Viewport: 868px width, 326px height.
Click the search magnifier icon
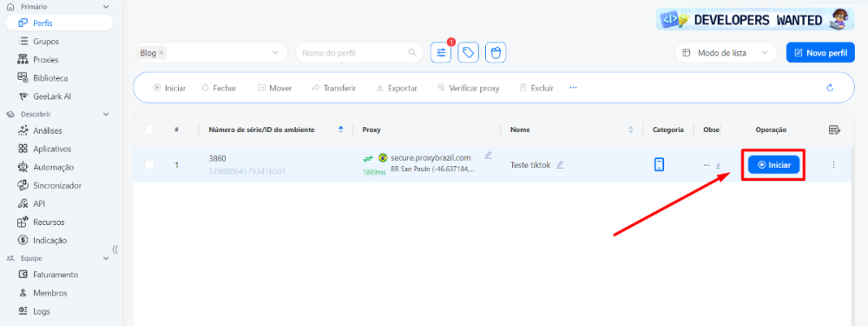point(411,53)
